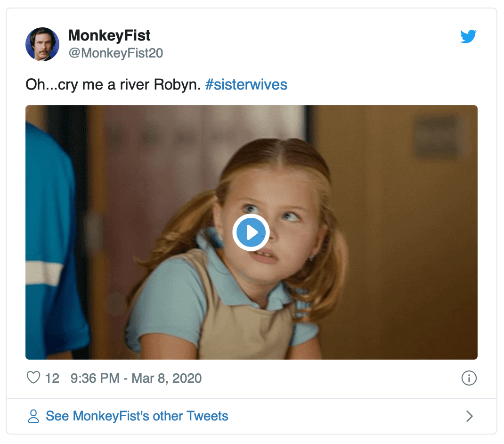Image resolution: width=504 pixels, height=444 pixels.
Task: Click the like count of 12
Action: click(x=52, y=378)
